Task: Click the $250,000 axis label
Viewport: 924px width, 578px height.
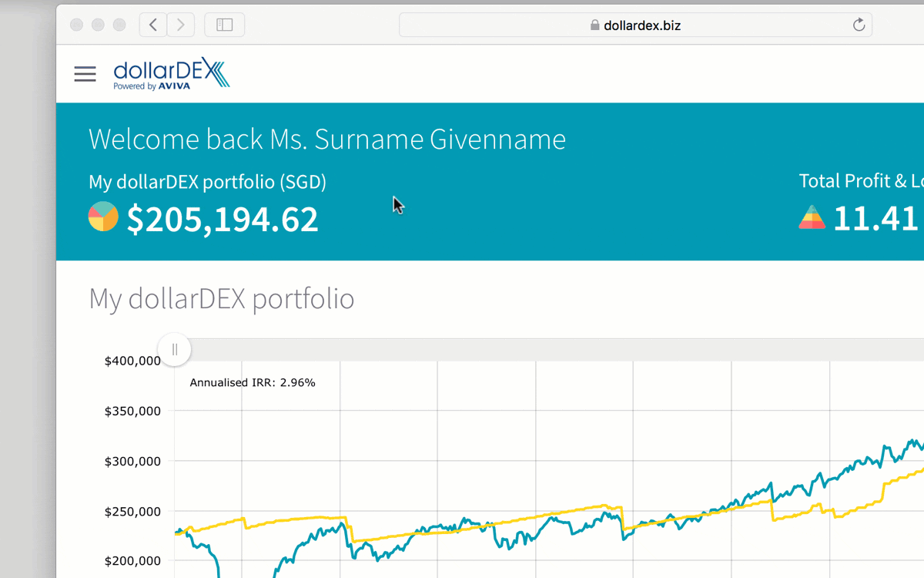Action: [132, 511]
